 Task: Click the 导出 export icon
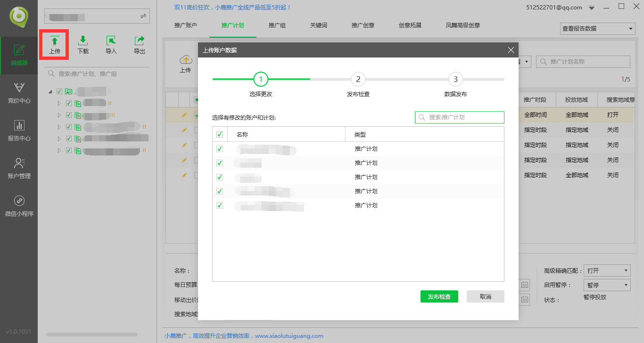(140, 41)
